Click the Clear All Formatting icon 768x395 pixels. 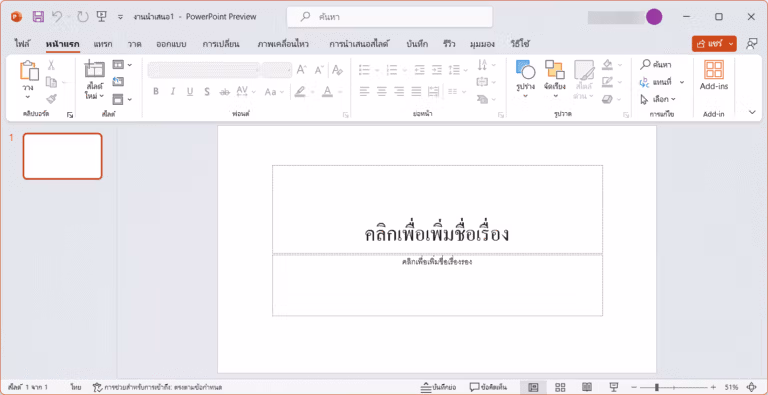coord(337,70)
